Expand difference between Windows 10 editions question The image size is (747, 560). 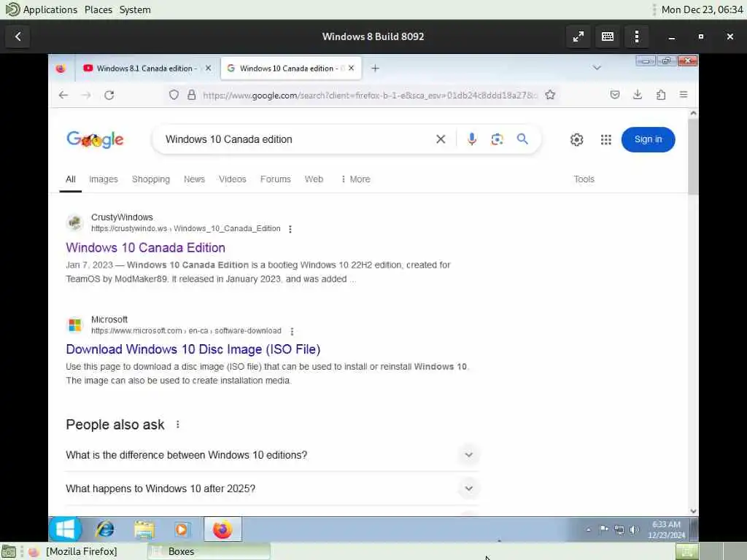(x=271, y=455)
